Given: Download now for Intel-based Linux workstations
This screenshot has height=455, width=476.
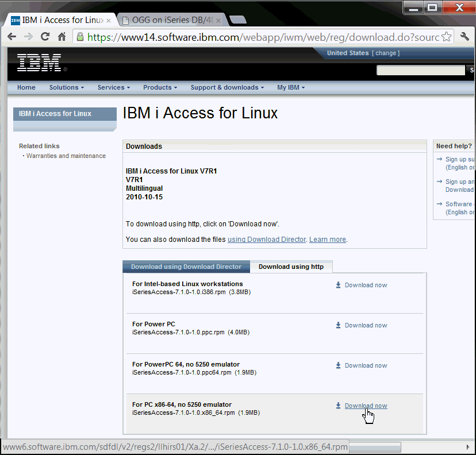Looking at the screenshot, I should pos(366,285).
